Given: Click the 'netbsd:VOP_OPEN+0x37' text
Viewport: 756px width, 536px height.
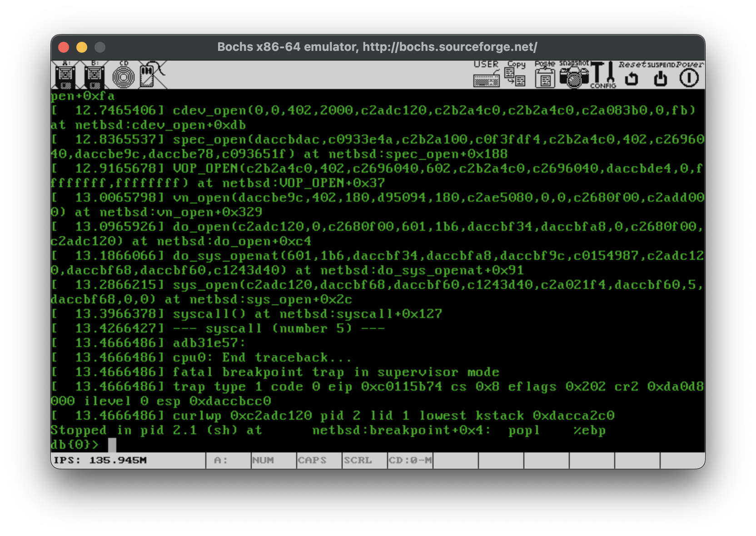Looking at the screenshot, I should click(x=303, y=183).
